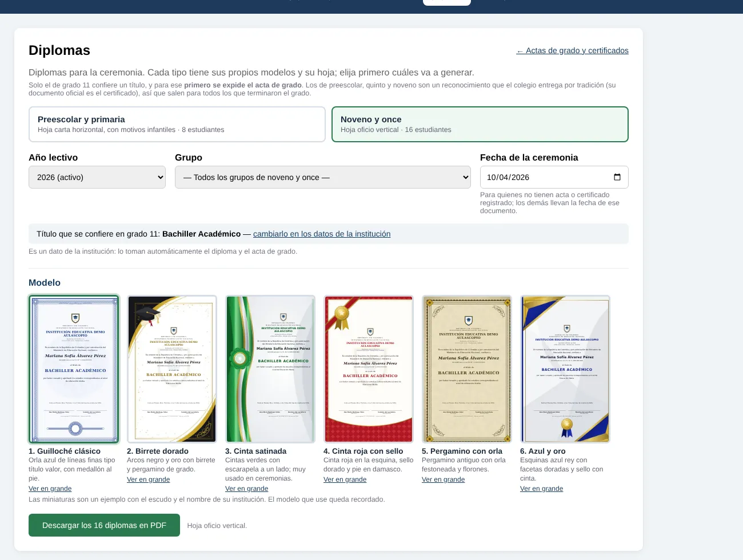
Task: View Cinta satinada in large size
Action: [x=247, y=489]
